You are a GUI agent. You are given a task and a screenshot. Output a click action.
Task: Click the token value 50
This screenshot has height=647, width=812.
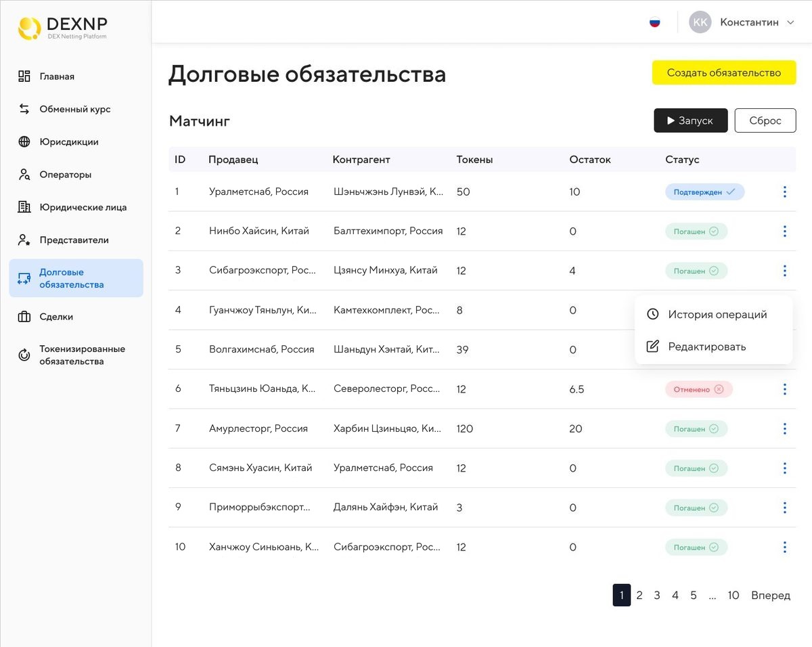click(464, 192)
